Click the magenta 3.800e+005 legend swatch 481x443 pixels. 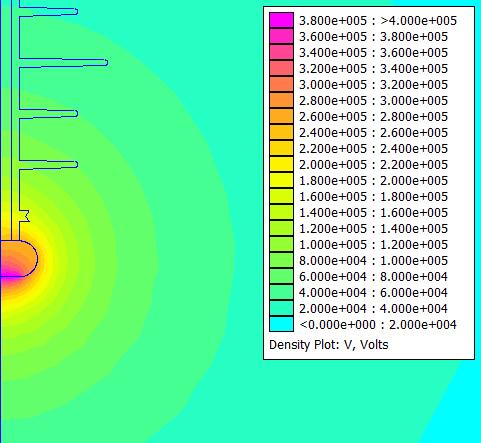[281, 20]
